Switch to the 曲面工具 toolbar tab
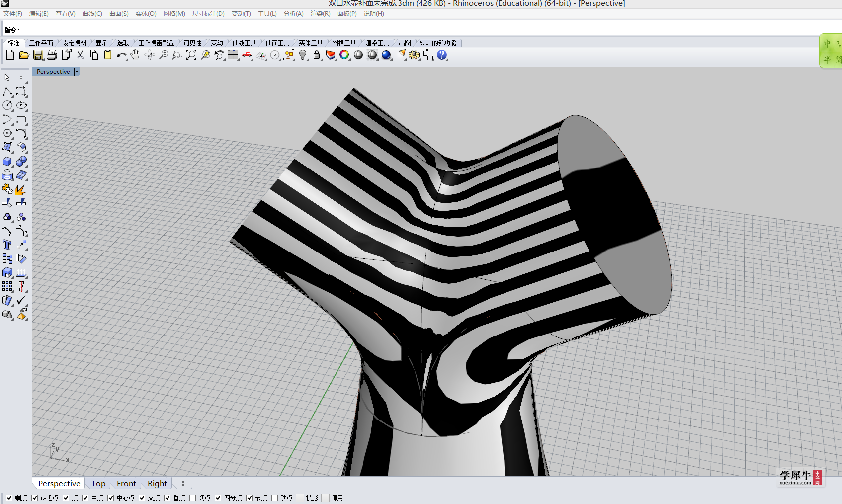Image resolution: width=842 pixels, height=504 pixels. tap(278, 43)
